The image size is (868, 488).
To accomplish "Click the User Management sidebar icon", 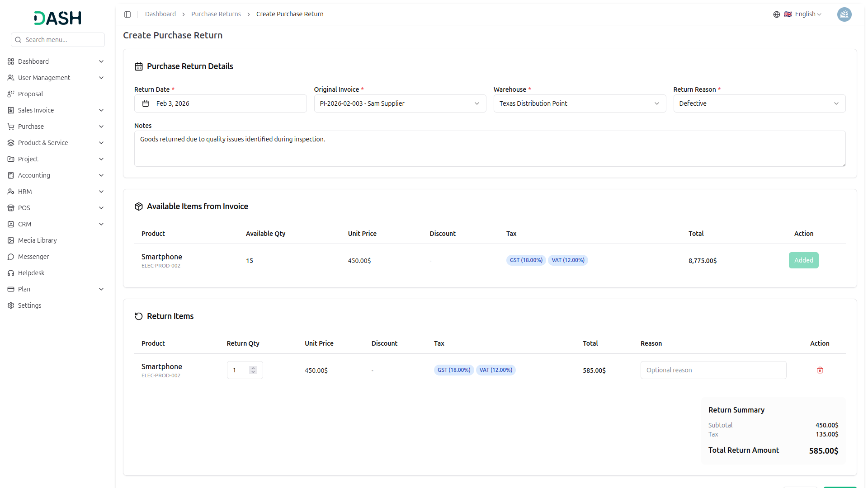I will click(x=11, y=78).
